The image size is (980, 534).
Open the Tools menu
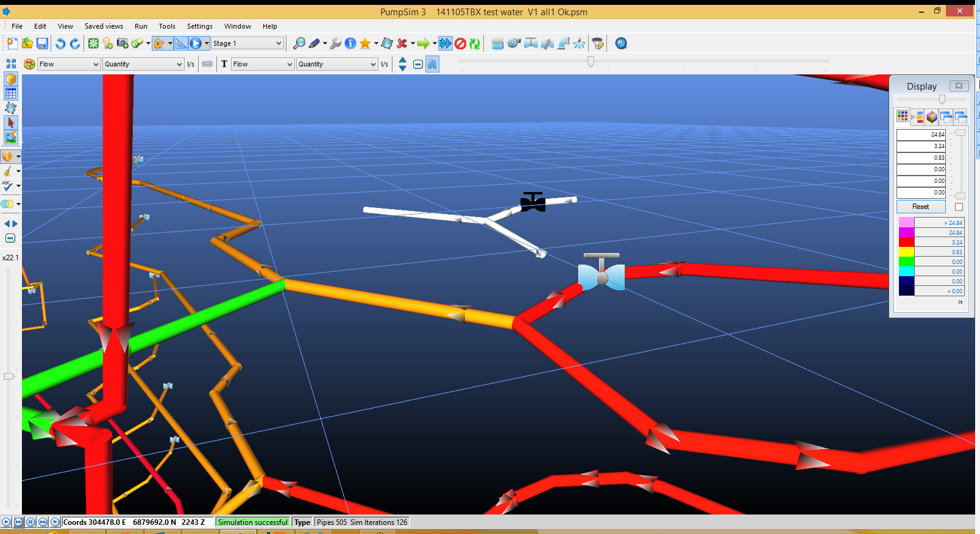coord(167,26)
